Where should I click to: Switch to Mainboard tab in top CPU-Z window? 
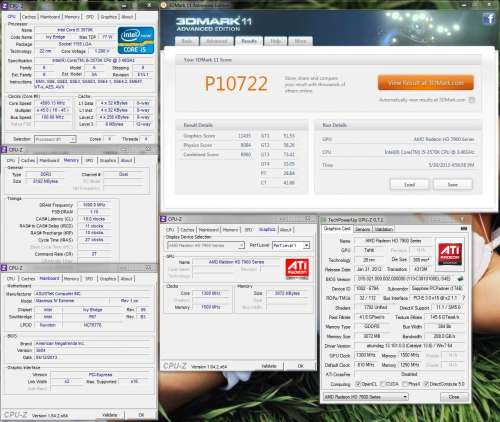pos(50,17)
